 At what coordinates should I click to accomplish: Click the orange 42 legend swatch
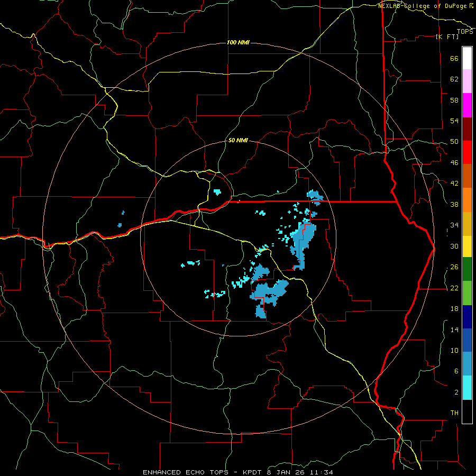tap(467, 200)
